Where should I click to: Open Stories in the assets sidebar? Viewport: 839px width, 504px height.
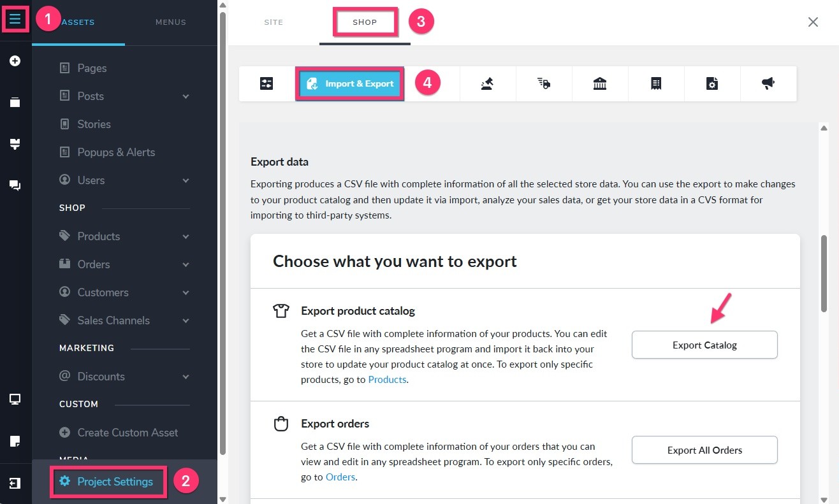coord(94,124)
